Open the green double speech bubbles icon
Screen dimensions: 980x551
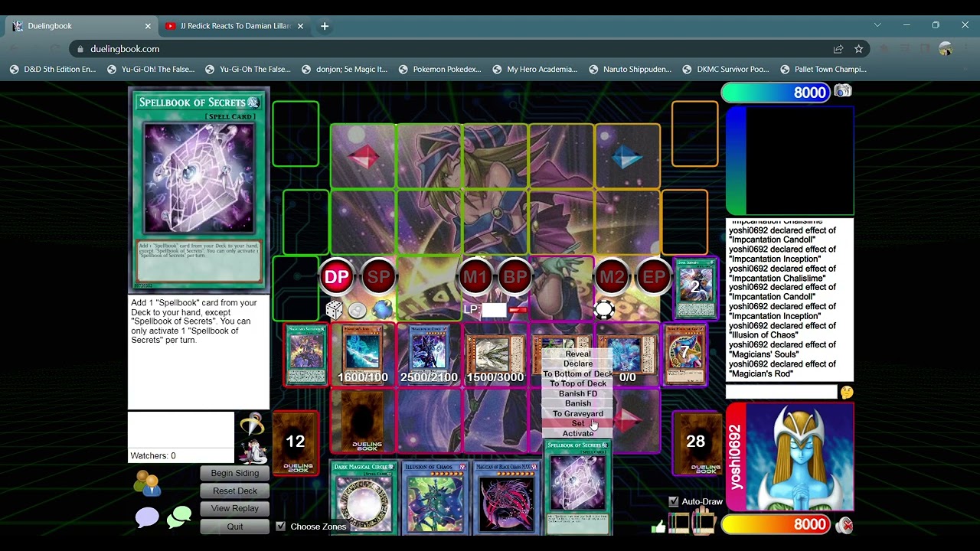click(x=179, y=518)
